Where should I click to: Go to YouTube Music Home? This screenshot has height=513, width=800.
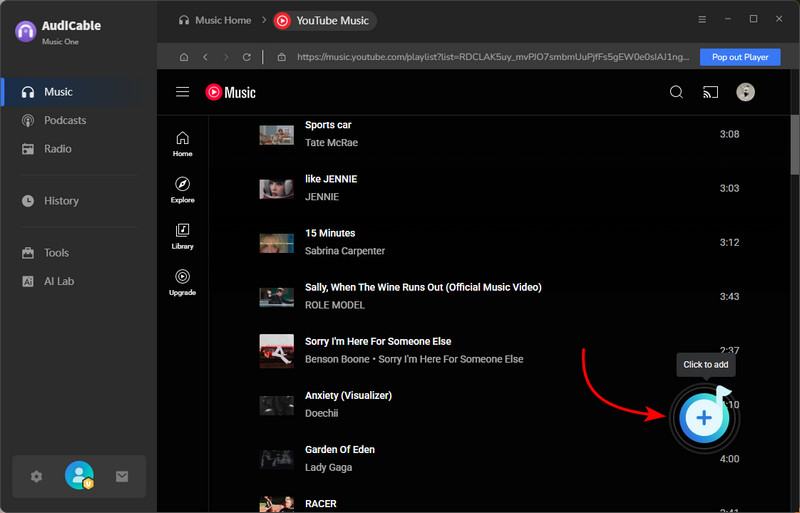[x=183, y=144]
